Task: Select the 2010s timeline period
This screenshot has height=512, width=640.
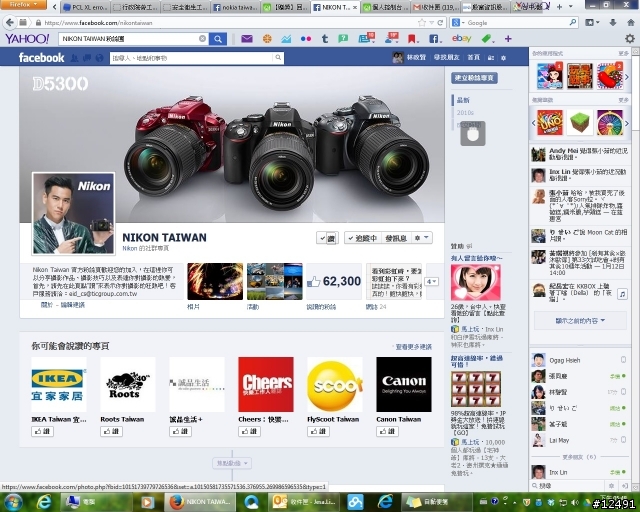Action: tap(465, 112)
